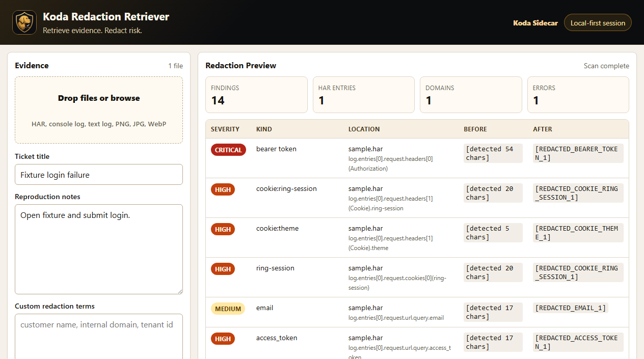This screenshot has width=644, height=359.
Task: Click the [detected 5 chars] value
Action: pos(493,233)
